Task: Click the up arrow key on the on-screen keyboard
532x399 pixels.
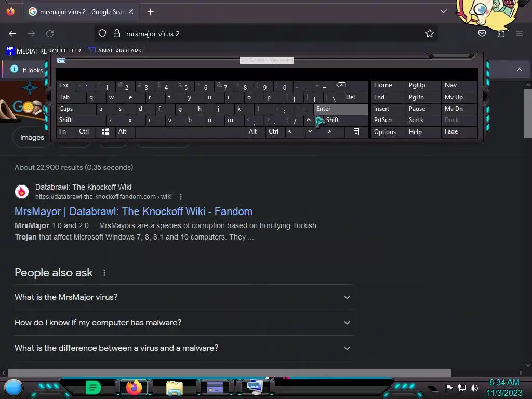Action: point(309,120)
